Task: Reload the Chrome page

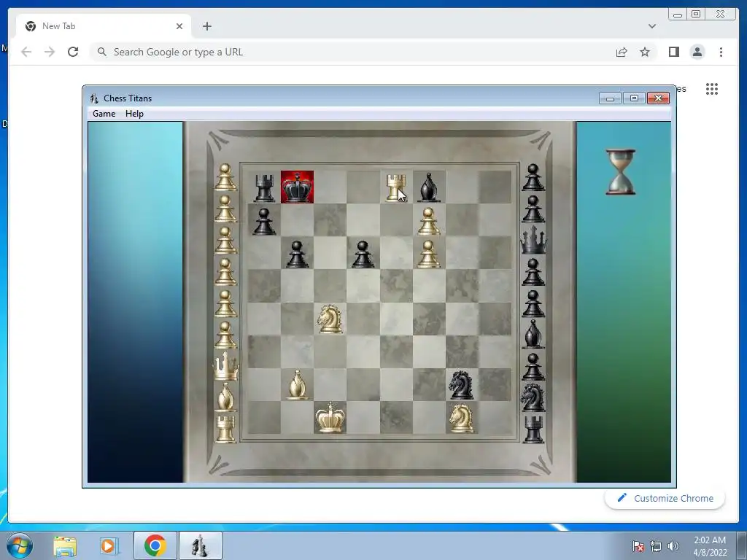Action: pyautogui.click(x=73, y=52)
